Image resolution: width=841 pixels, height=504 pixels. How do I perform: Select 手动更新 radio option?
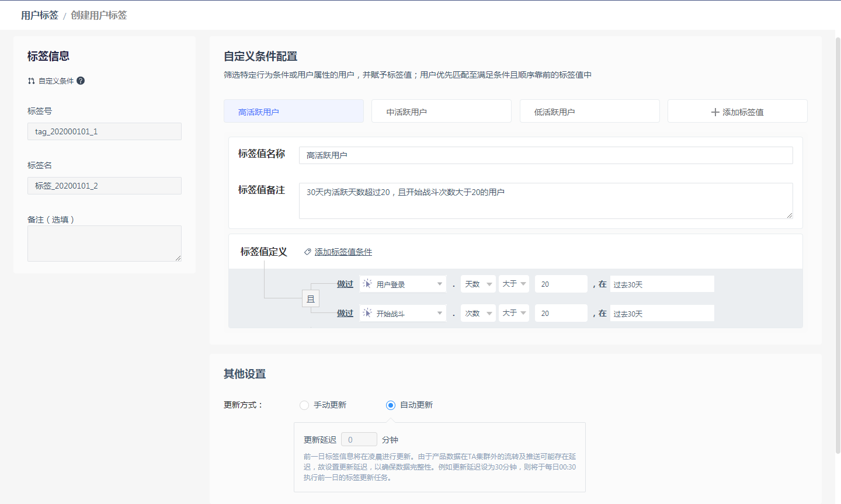[x=304, y=405]
